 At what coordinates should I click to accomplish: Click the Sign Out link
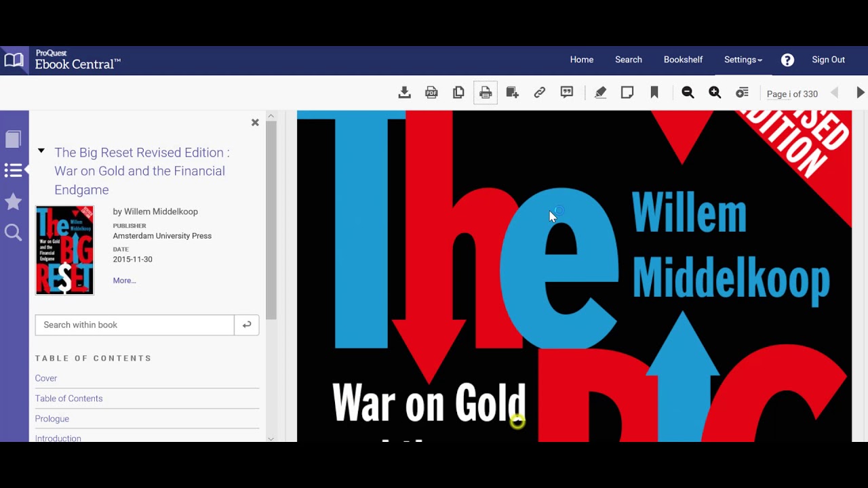tap(829, 60)
